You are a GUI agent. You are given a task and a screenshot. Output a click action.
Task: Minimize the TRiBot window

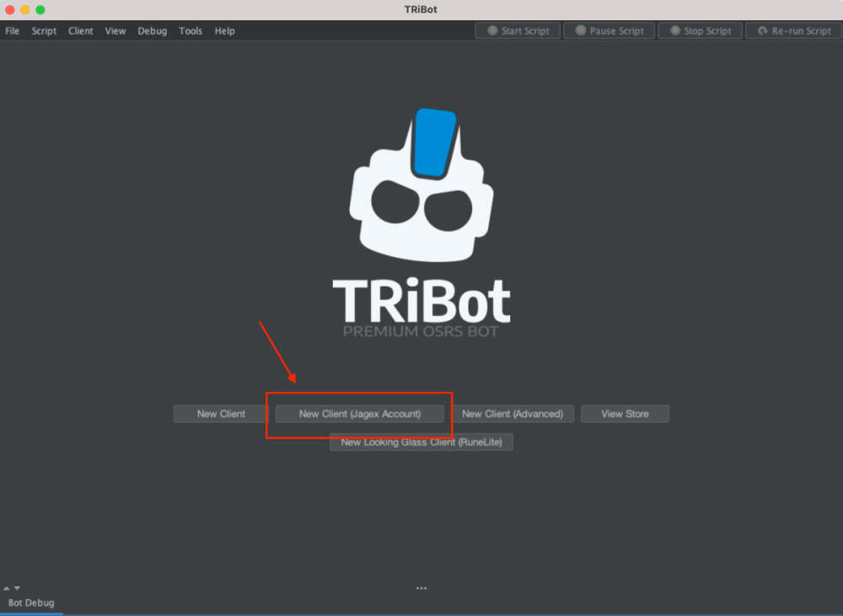pos(25,9)
